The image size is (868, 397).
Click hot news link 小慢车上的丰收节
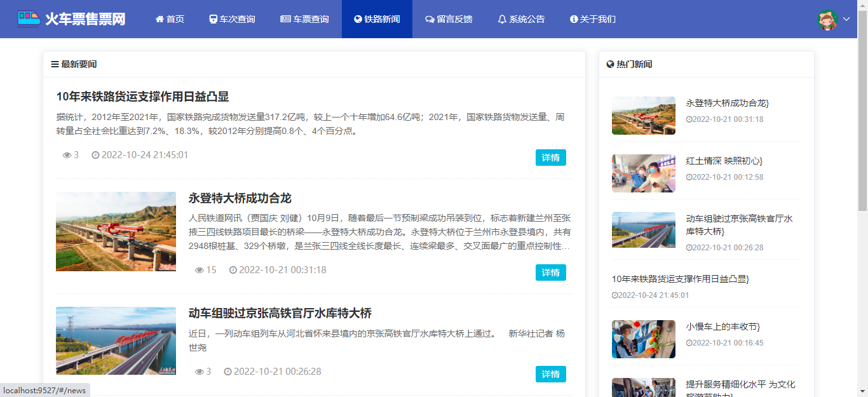(x=722, y=326)
